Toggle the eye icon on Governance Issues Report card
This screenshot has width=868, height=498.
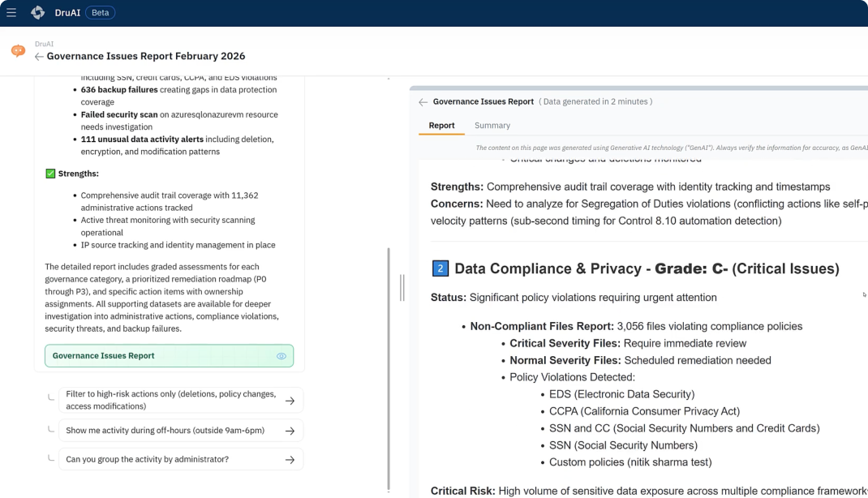coord(281,356)
